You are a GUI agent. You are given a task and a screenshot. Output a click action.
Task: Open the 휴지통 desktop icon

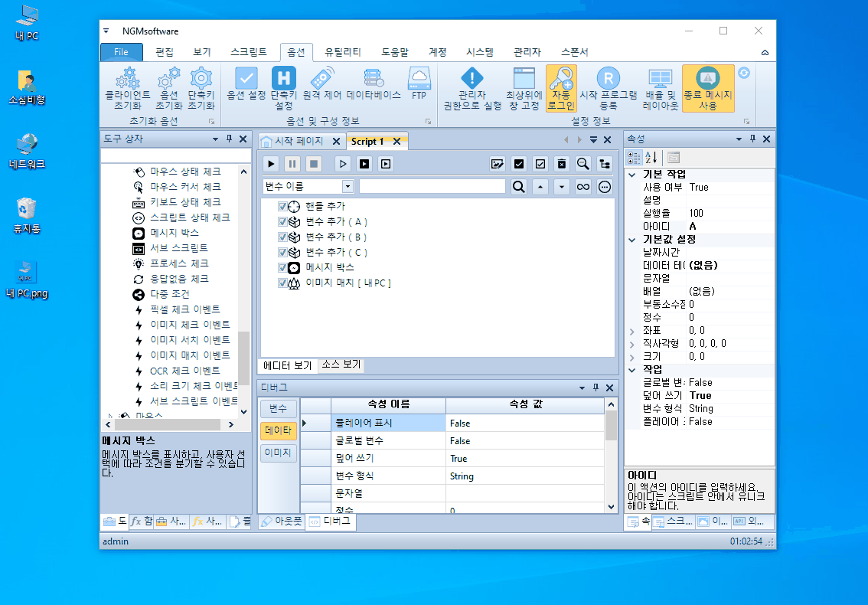pos(27,217)
